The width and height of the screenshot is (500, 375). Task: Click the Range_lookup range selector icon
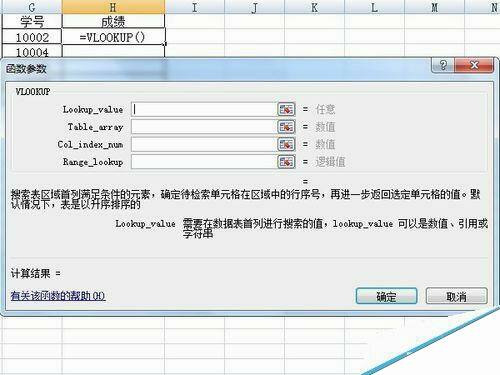(286, 162)
